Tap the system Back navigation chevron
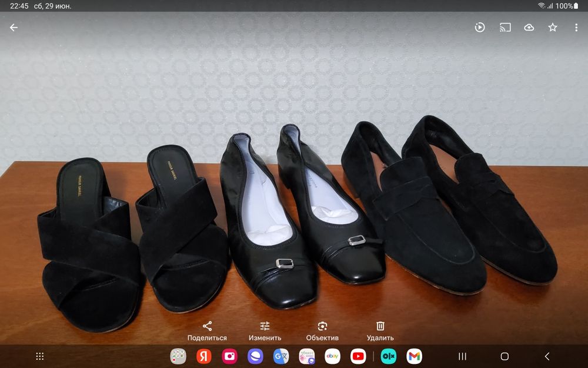Viewport: 588px width, 368px height. pyautogui.click(x=547, y=356)
